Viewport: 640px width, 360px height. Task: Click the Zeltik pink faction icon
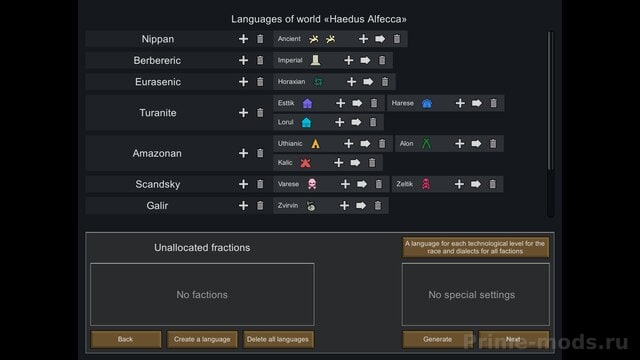[426, 184]
